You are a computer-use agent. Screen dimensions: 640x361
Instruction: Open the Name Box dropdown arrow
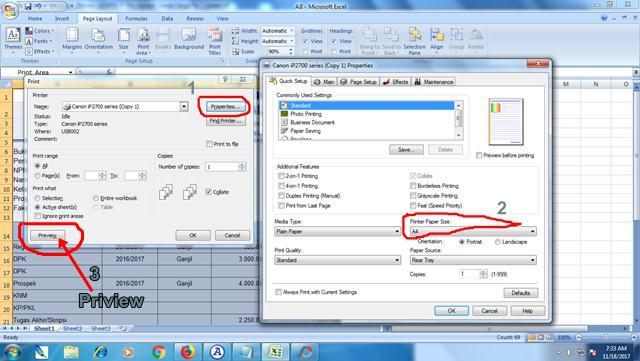pos(71,72)
